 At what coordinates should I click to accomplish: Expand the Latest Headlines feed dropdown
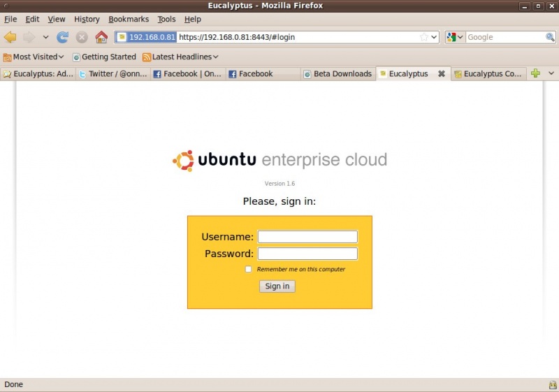point(180,57)
